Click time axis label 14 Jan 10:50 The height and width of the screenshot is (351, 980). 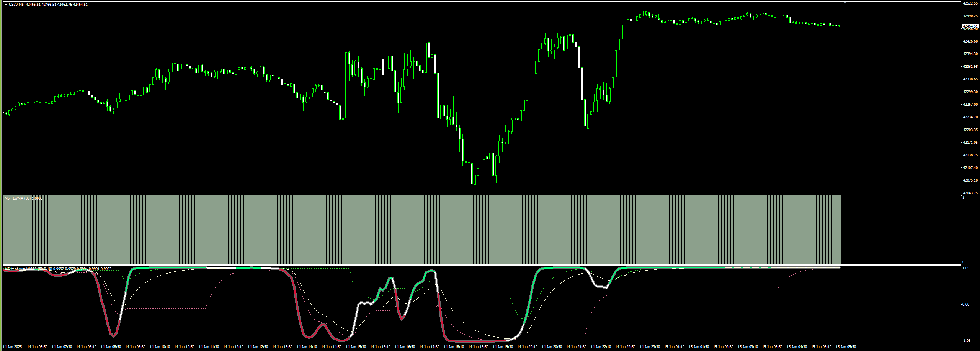tap(185, 347)
